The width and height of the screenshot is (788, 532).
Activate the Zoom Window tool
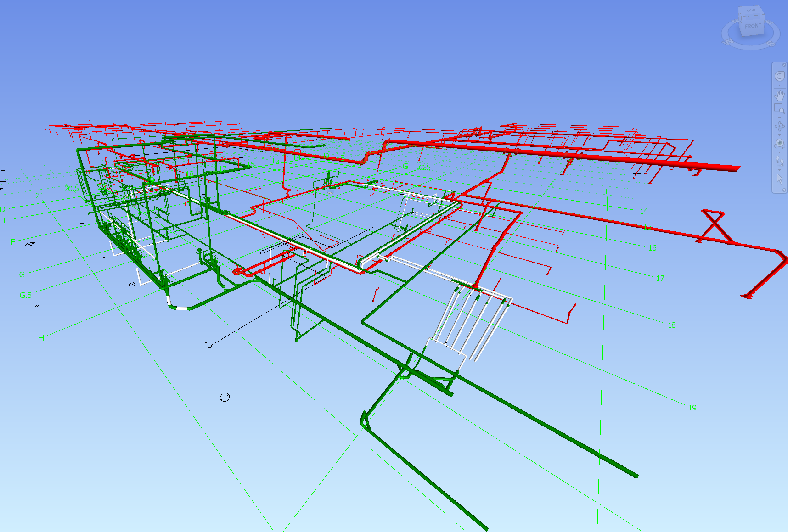[x=779, y=108]
